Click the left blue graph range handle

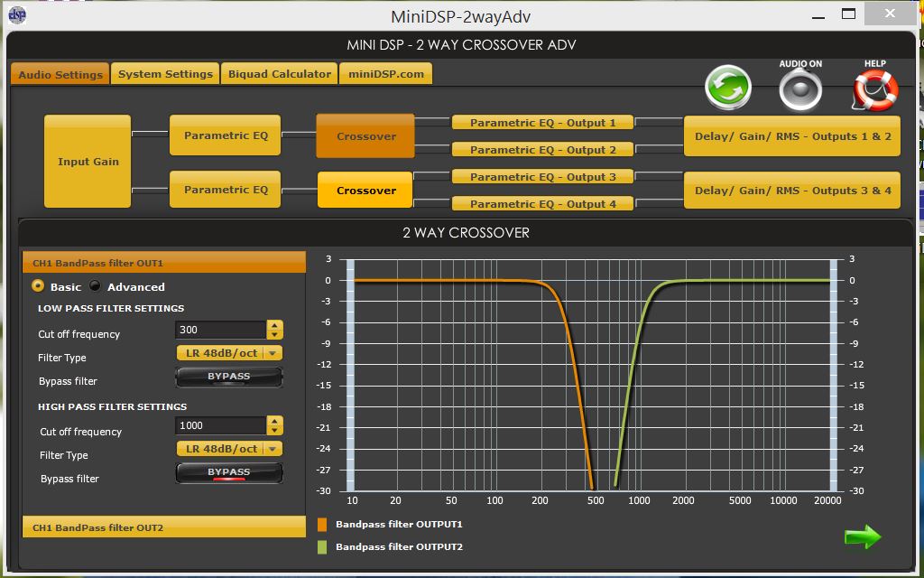pyautogui.click(x=351, y=375)
